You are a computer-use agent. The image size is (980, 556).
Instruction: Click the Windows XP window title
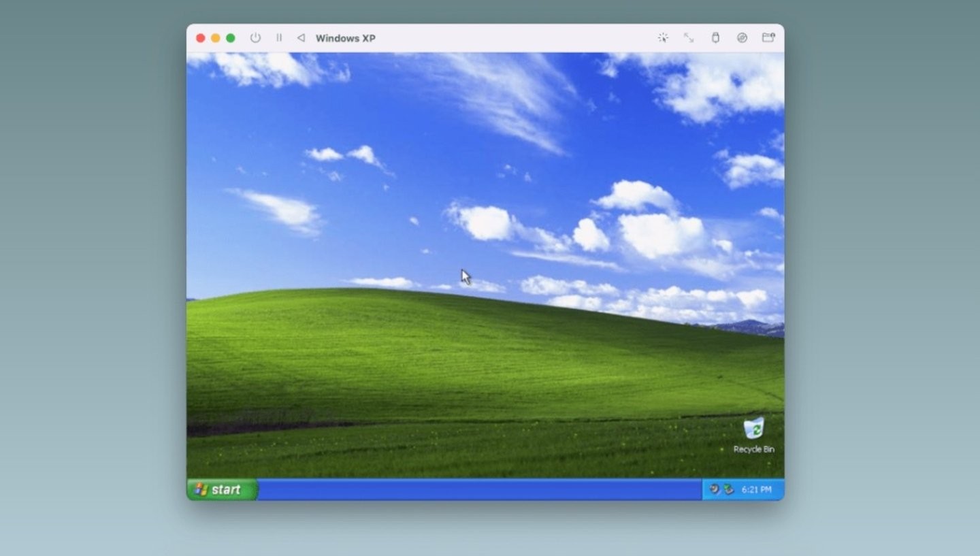click(x=345, y=38)
